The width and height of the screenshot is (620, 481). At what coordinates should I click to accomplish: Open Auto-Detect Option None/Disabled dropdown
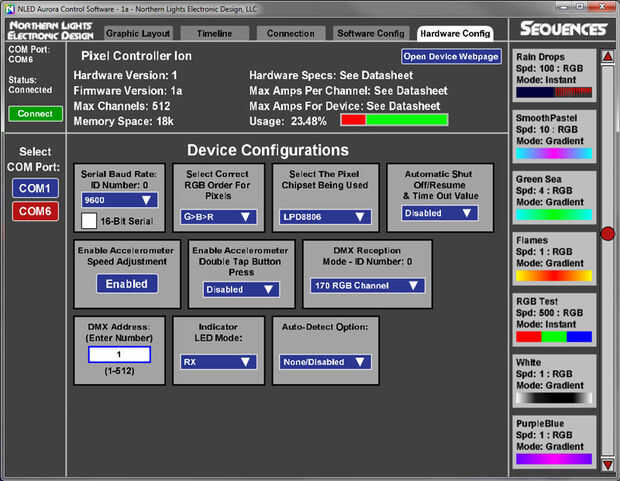pyautogui.click(x=325, y=362)
